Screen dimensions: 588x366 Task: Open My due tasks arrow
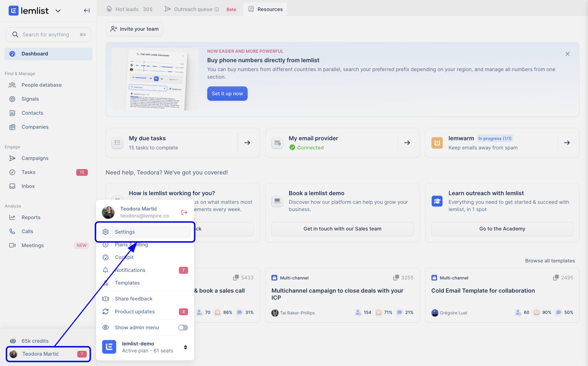[247, 143]
